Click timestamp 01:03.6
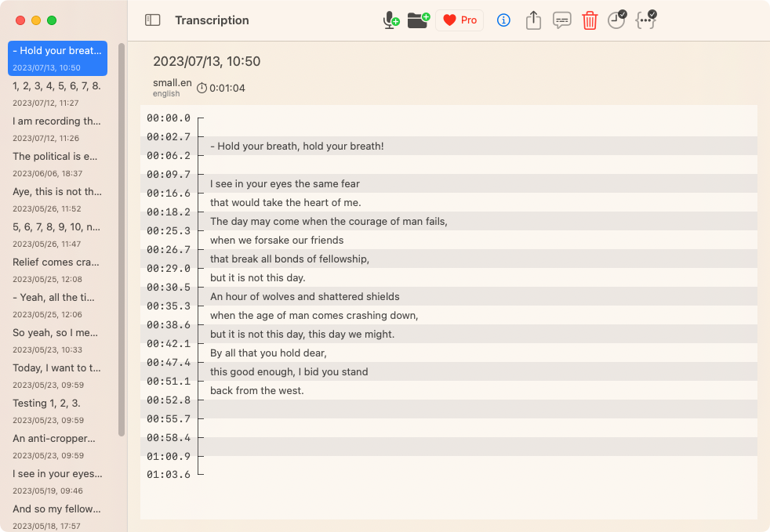The image size is (770, 532). pos(169,475)
